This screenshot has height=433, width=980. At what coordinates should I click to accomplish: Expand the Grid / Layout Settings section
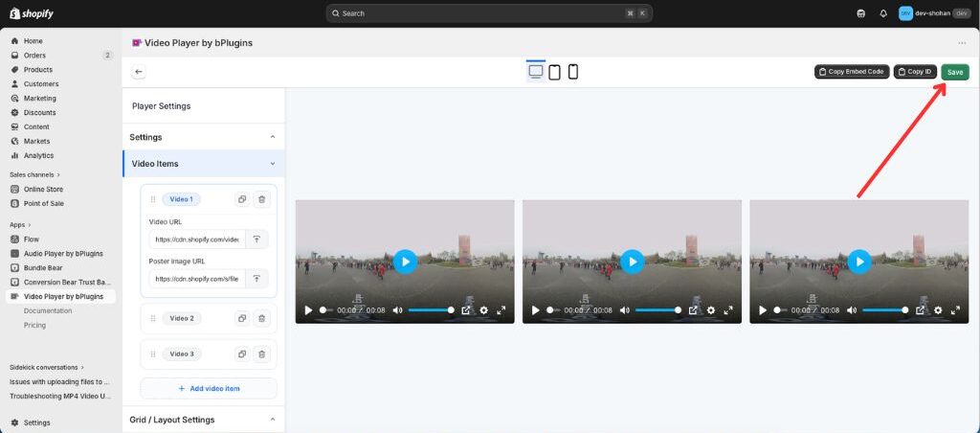pyautogui.click(x=273, y=420)
